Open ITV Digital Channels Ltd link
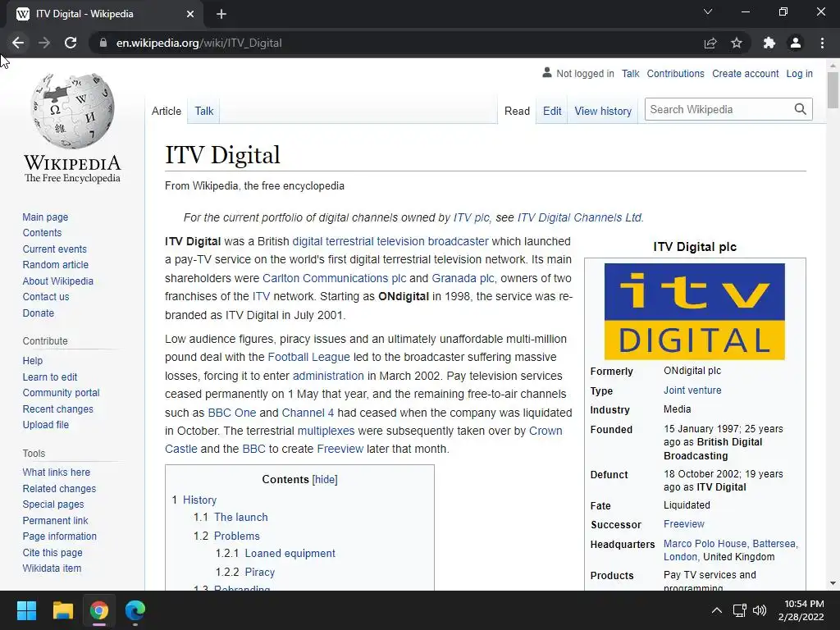 pyautogui.click(x=579, y=217)
